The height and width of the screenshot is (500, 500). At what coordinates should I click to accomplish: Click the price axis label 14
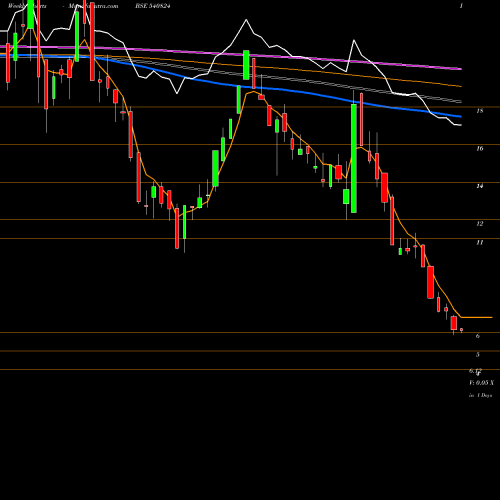pos(480,186)
